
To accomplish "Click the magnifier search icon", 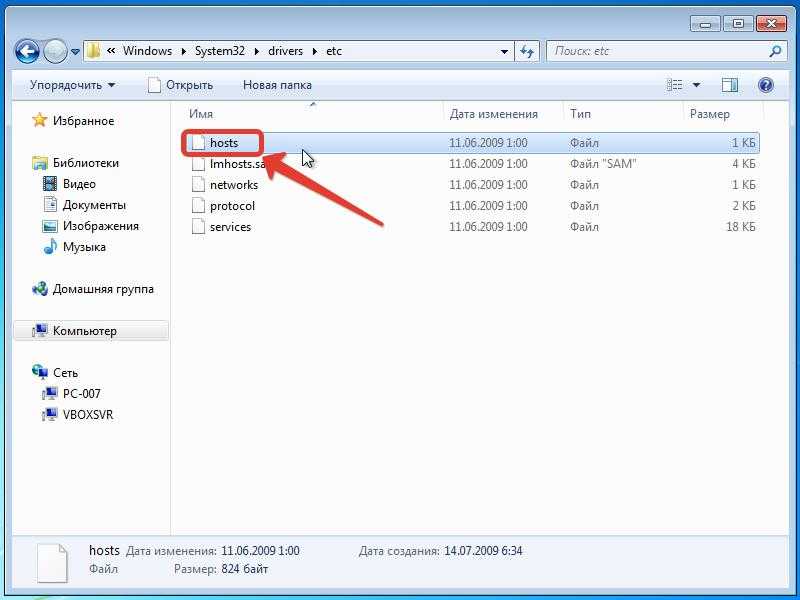I will (775, 51).
